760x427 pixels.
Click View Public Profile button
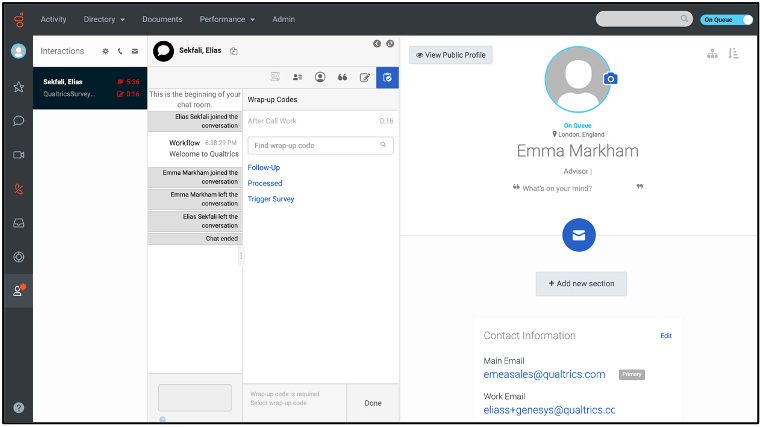point(451,55)
